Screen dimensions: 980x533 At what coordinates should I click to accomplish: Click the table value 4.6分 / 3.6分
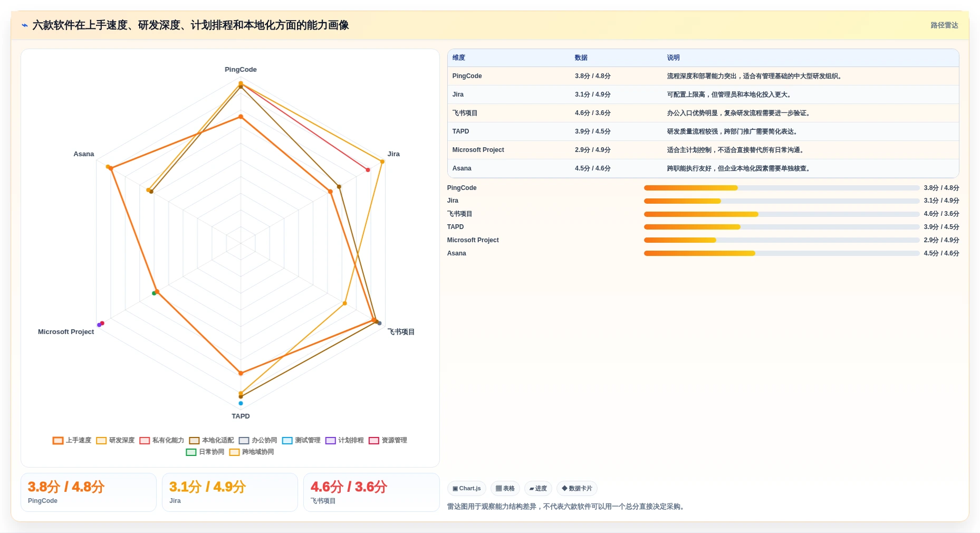tap(593, 113)
